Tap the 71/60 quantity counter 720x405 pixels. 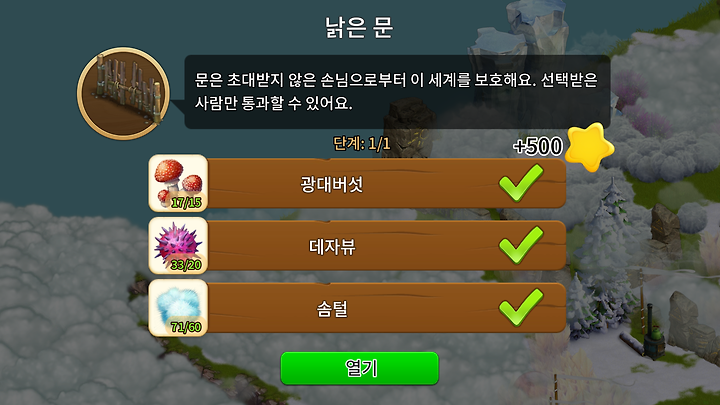pos(186,327)
